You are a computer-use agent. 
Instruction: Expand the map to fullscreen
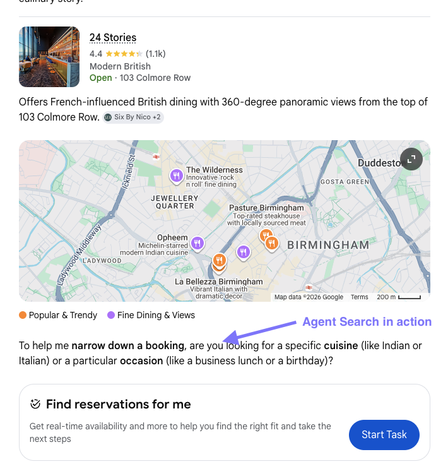411,160
